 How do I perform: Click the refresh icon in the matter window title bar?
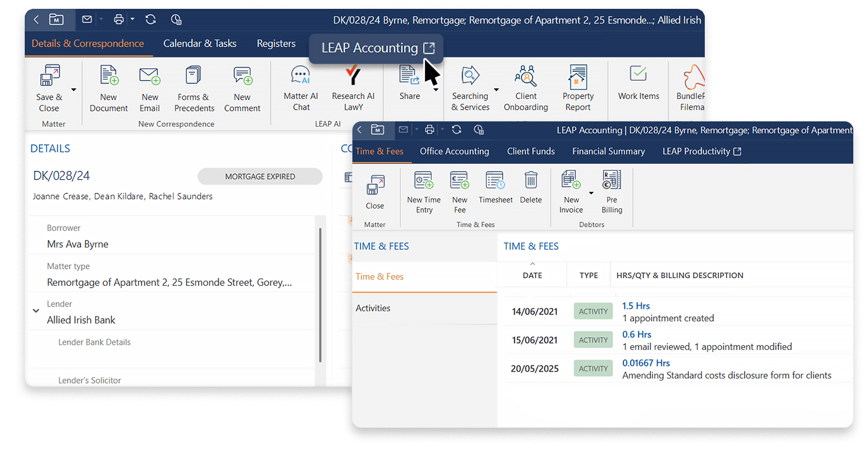151,19
